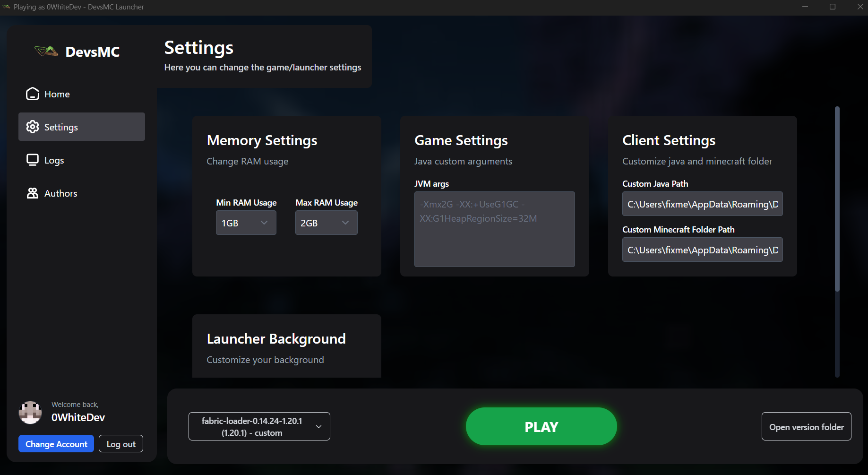Image resolution: width=868 pixels, height=475 pixels.
Task: Click the Change Account button
Action: click(56, 444)
